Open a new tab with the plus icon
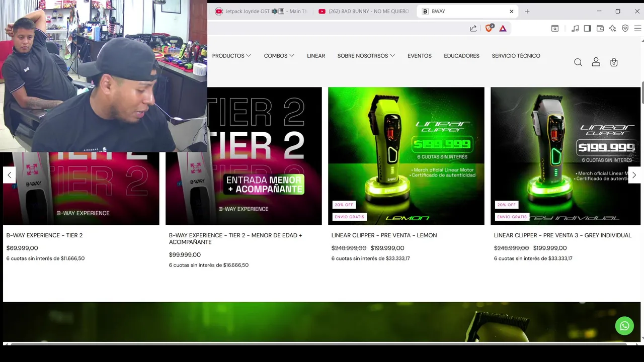Viewport: 644px width, 362px height. (527, 11)
